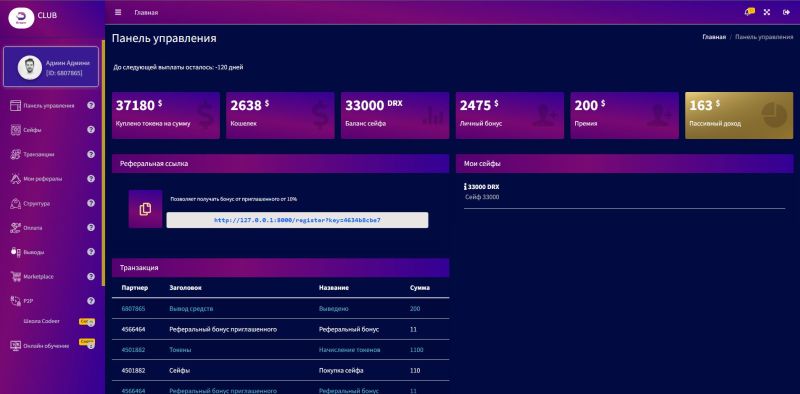Click the Онлайн обучение sidebar icon
Image resolution: width=800 pixels, height=394 pixels.
15,346
